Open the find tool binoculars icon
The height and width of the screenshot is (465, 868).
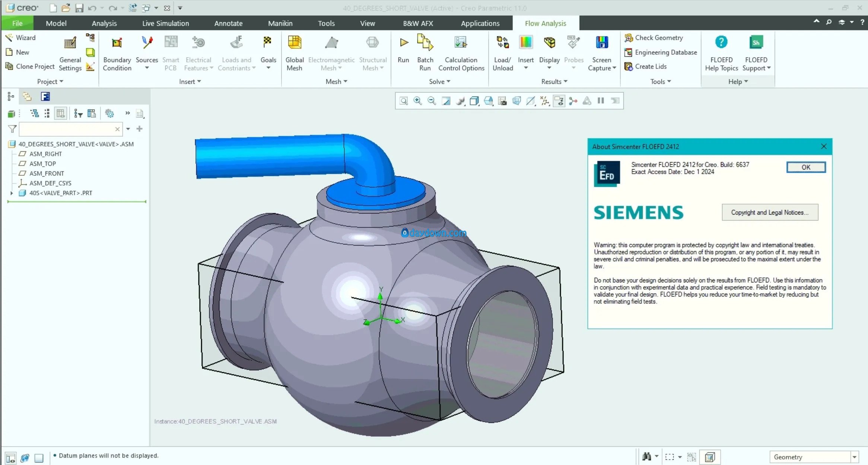[x=647, y=456]
